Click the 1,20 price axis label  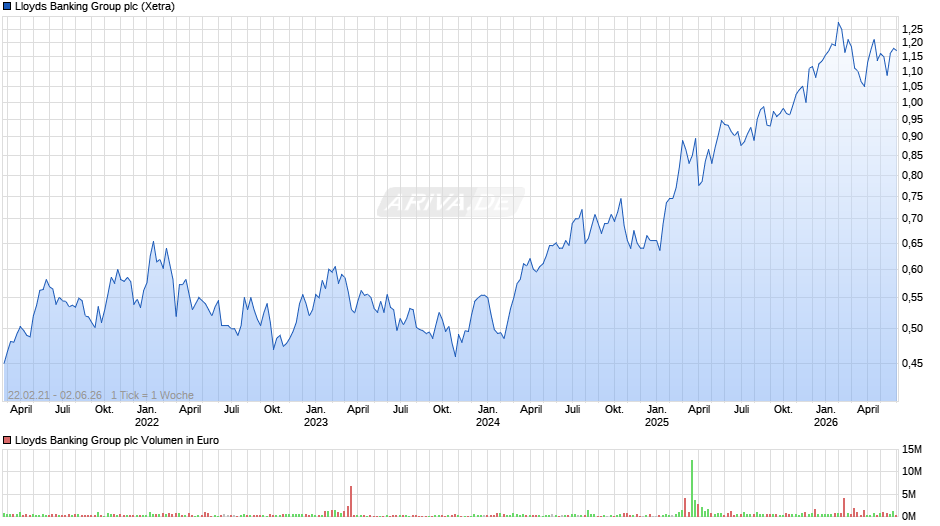click(912, 43)
